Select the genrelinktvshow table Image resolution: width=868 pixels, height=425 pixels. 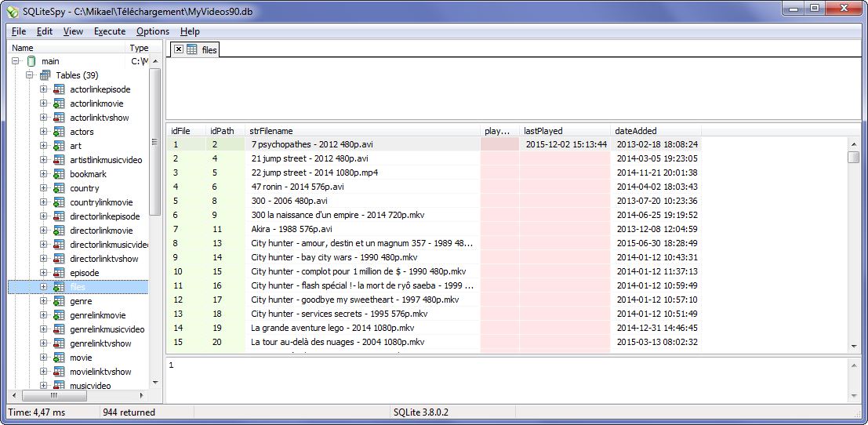100,343
